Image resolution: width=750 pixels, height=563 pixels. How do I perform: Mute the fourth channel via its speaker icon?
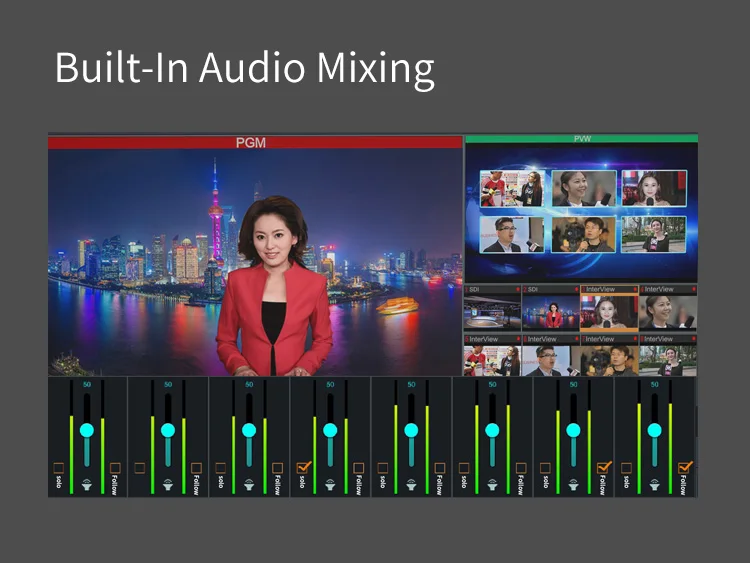click(x=330, y=485)
